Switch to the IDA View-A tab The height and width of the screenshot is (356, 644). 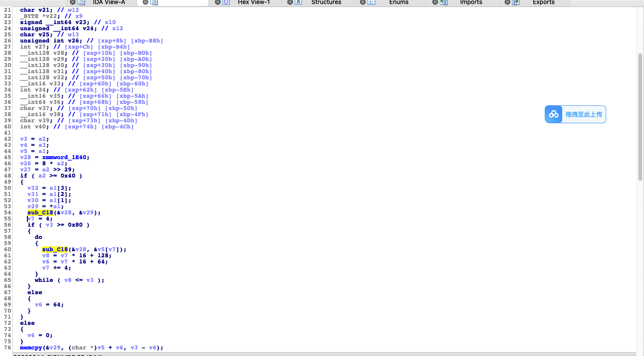pyautogui.click(x=109, y=2)
